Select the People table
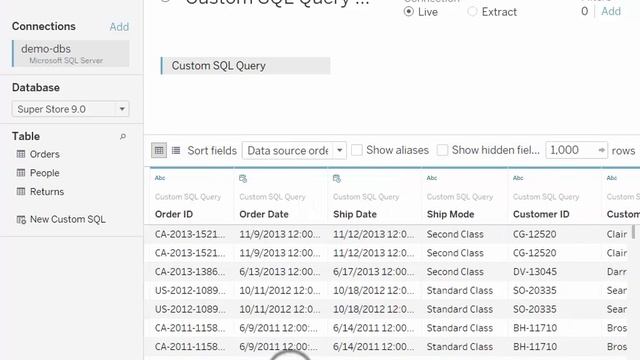The image size is (640, 360). pyautogui.click(x=44, y=173)
